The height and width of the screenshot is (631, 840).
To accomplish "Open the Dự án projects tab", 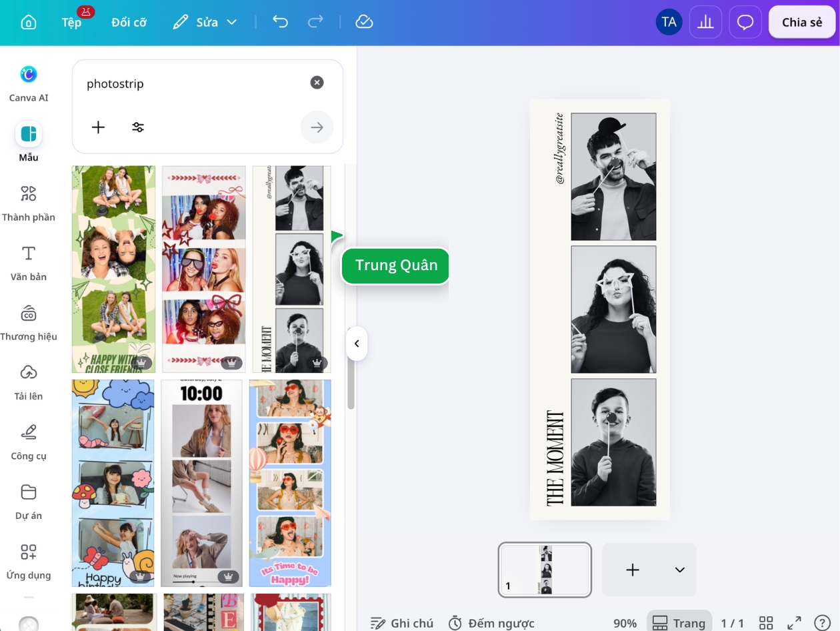I will point(29,502).
